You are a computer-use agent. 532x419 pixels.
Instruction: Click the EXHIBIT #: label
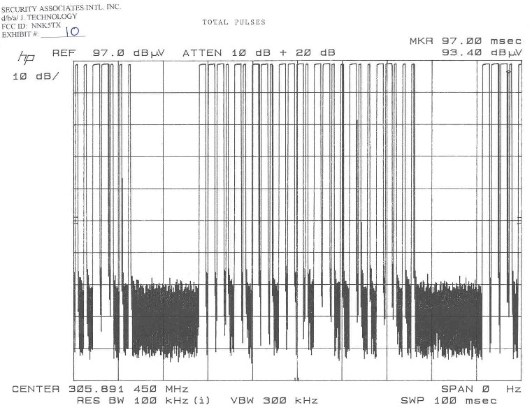click(21, 35)
